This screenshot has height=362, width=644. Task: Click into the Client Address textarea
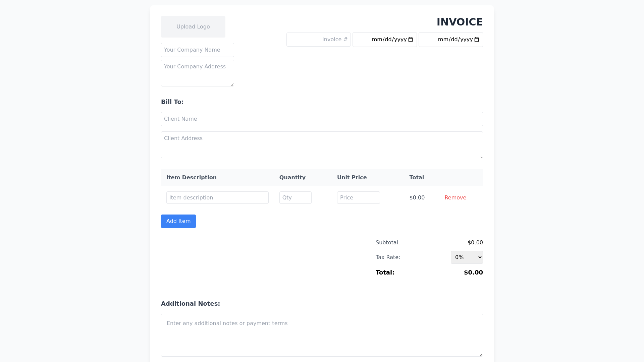point(322,145)
